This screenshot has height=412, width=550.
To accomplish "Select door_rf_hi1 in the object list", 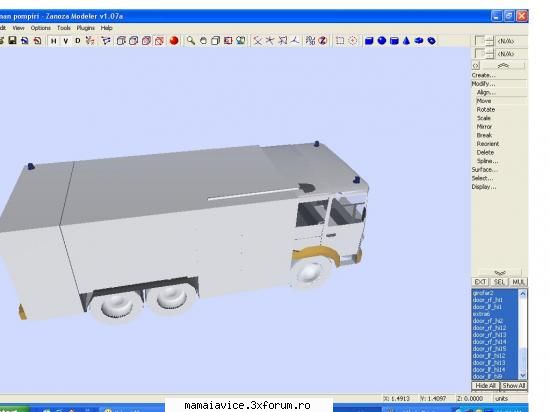I will pos(488,300).
